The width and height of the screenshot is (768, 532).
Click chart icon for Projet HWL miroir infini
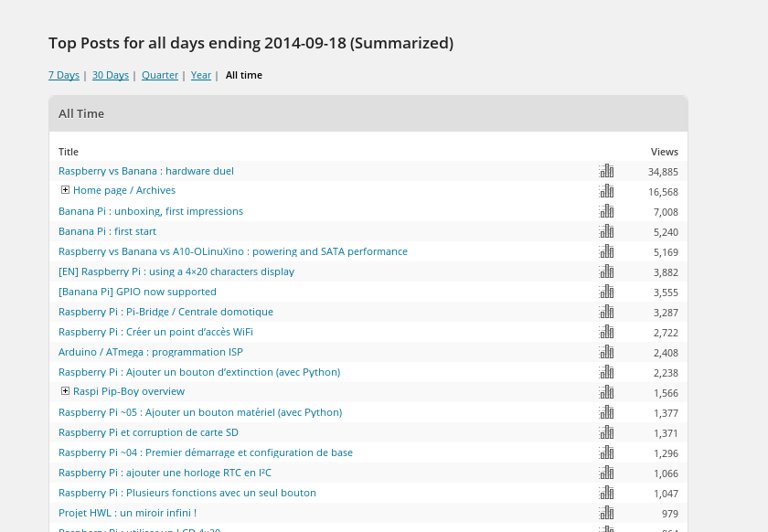(x=606, y=513)
